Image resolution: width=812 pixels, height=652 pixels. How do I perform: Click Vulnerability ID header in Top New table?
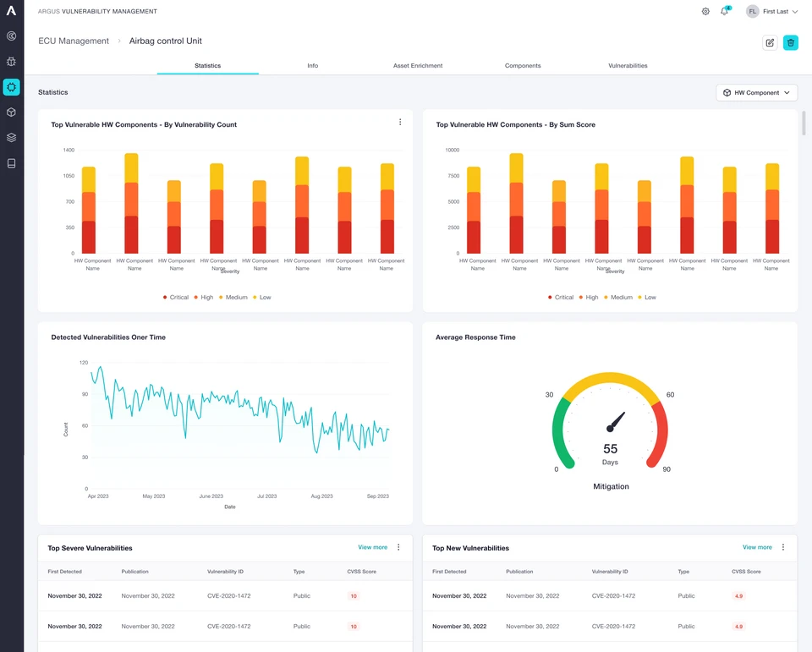click(x=610, y=572)
